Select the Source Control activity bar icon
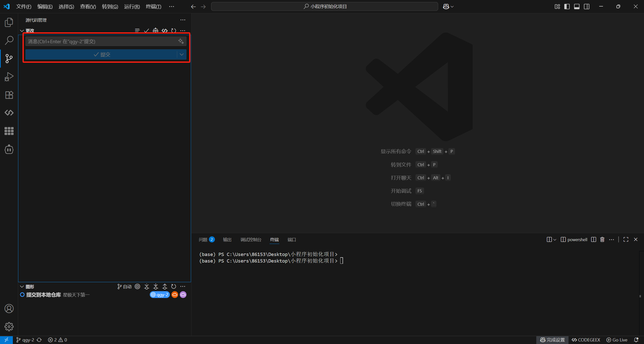644x344 pixels. point(9,59)
